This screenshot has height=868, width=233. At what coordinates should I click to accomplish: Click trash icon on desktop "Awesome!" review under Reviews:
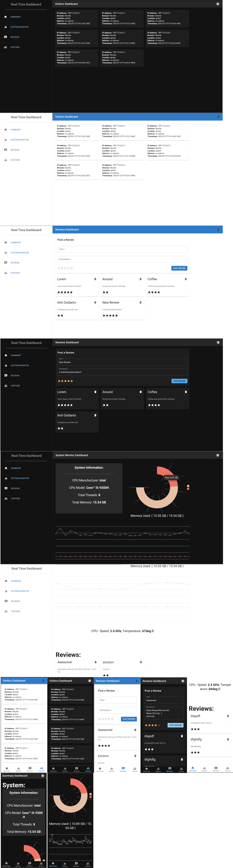[96, 662]
